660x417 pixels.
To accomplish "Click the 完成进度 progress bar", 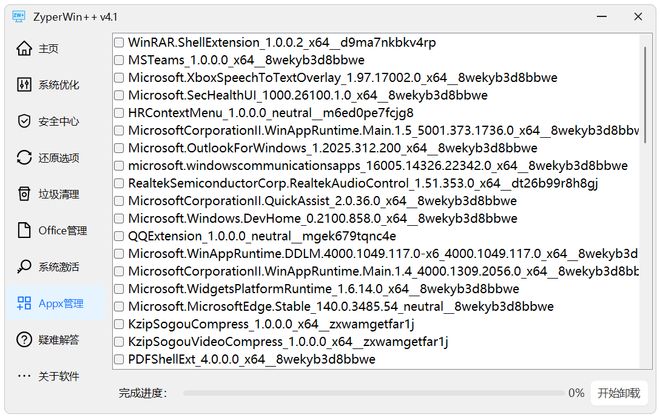I will click(373, 393).
